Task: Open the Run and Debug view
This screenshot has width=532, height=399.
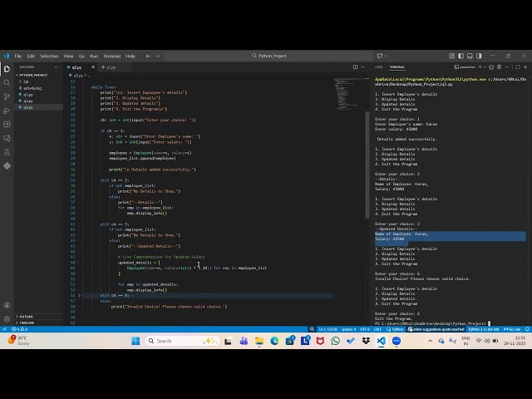Action: click(7, 111)
